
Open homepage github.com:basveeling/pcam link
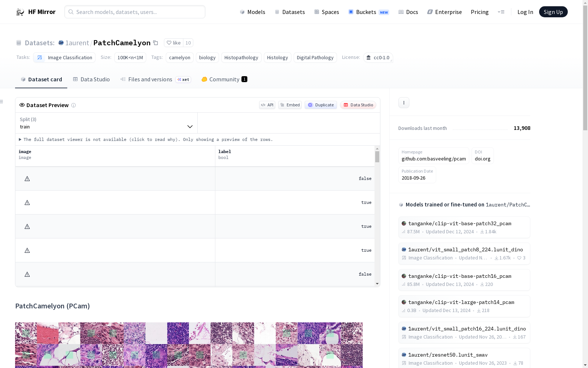click(x=434, y=156)
